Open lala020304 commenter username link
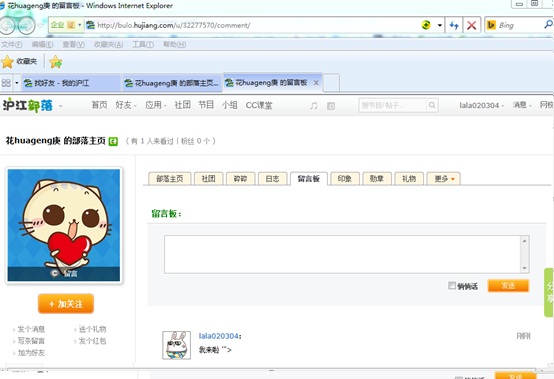Screen dimensions: 554x379 tap(219, 336)
